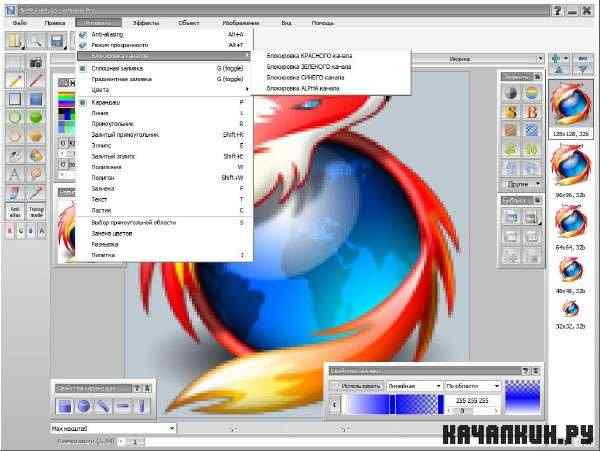The width and height of the screenshot is (600, 451).
Task: Open the Эффекты menu
Action: [x=146, y=23]
